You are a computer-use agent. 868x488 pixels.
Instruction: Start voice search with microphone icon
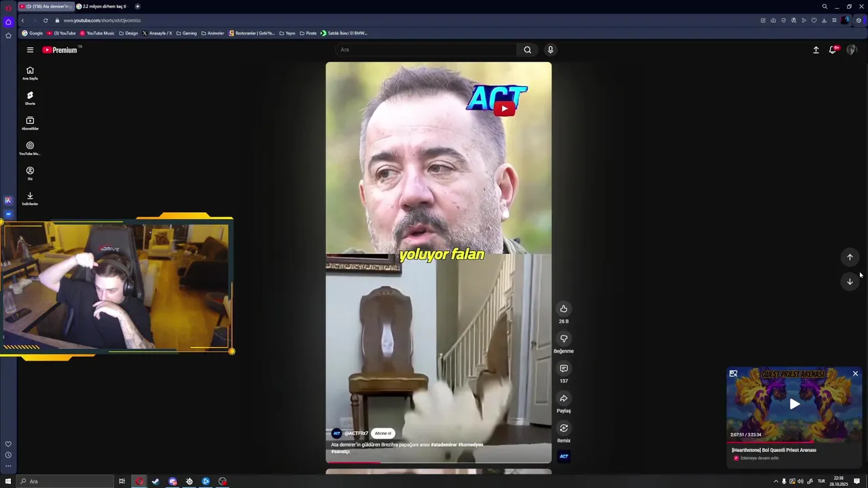tap(551, 49)
